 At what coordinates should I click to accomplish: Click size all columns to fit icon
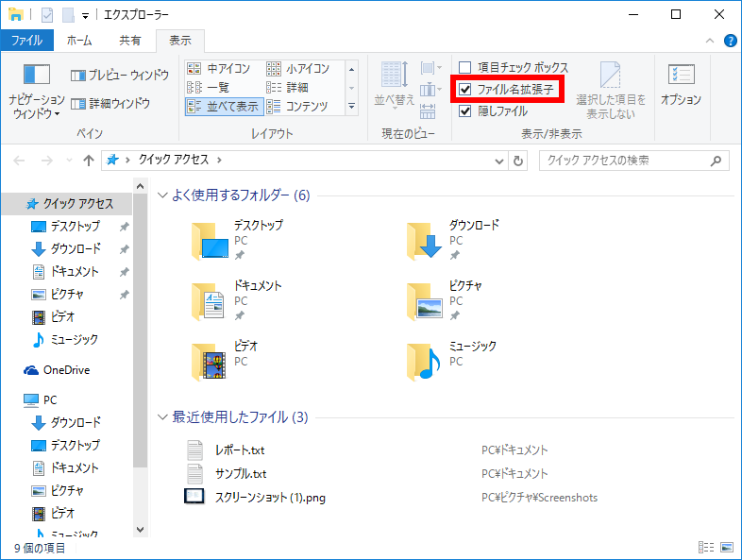[428, 110]
